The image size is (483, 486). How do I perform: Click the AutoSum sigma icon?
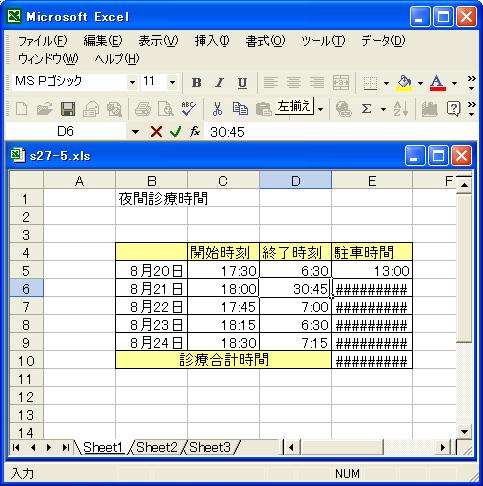pyautogui.click(x=366, y=109)
